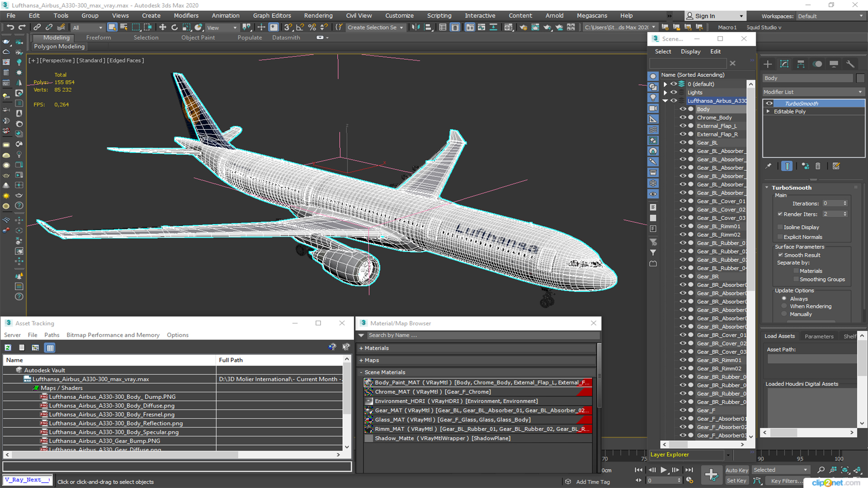Choose the Select and Rotate tool
Screen dimensions: 868x488
[175, 27]
